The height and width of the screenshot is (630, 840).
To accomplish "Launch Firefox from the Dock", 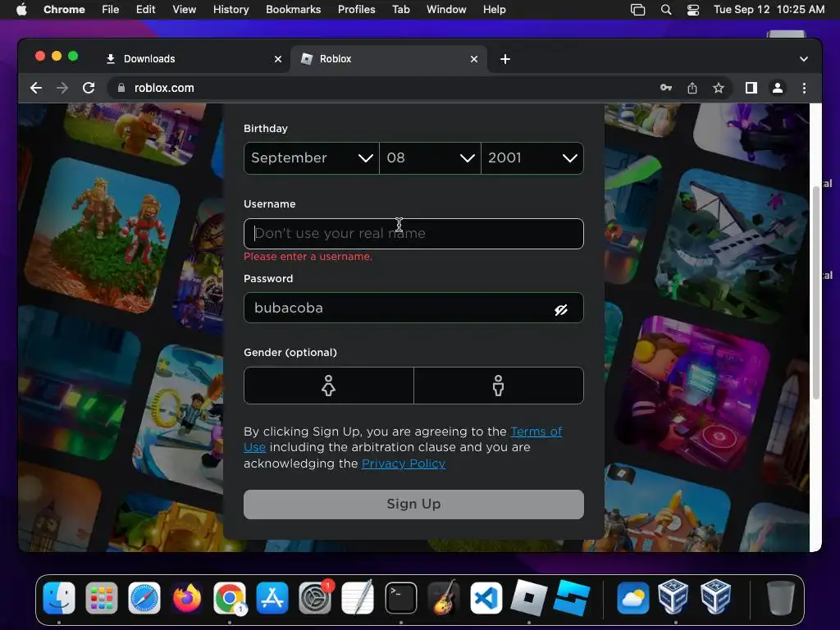I will click(187, 598).
